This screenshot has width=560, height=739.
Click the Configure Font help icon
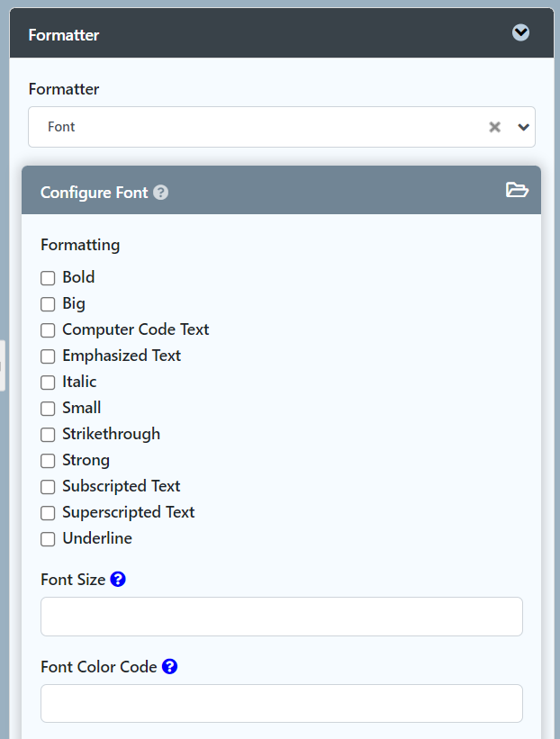pyautogui.click(x=161, y=193)
